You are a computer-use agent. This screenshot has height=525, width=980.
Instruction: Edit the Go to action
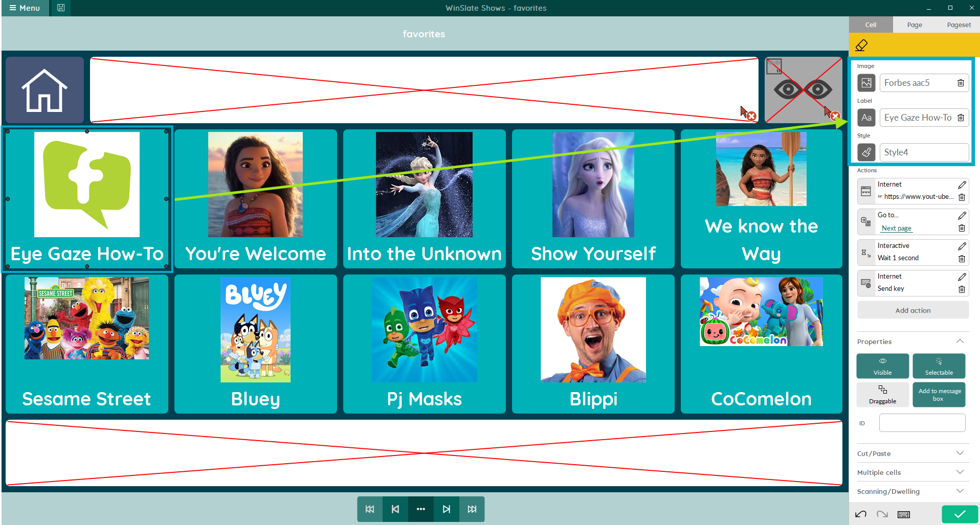[x=962, y=215]
